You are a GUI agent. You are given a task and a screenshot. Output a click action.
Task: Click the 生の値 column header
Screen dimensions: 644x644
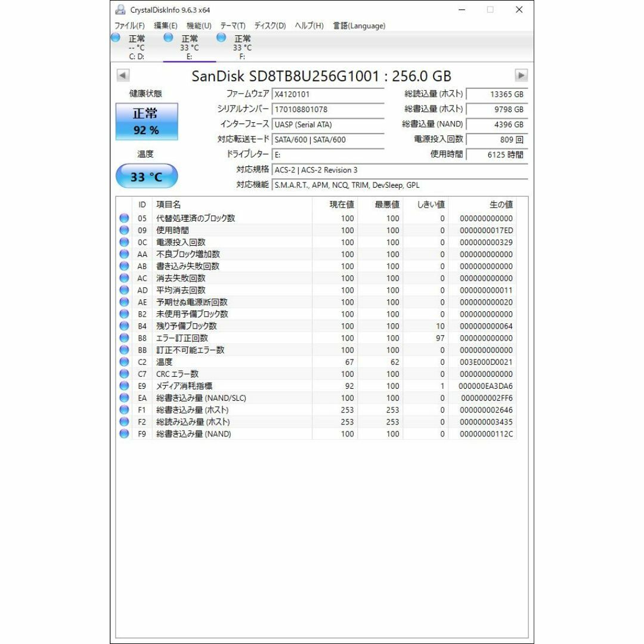coord(482,205)
